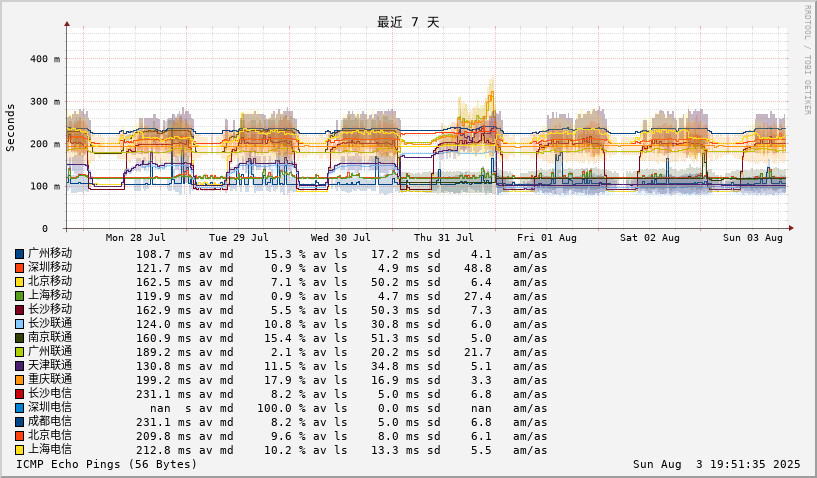Click the 300 m y-axis tick label
Screen dimensions: 817x478
[x=45, y=102]
